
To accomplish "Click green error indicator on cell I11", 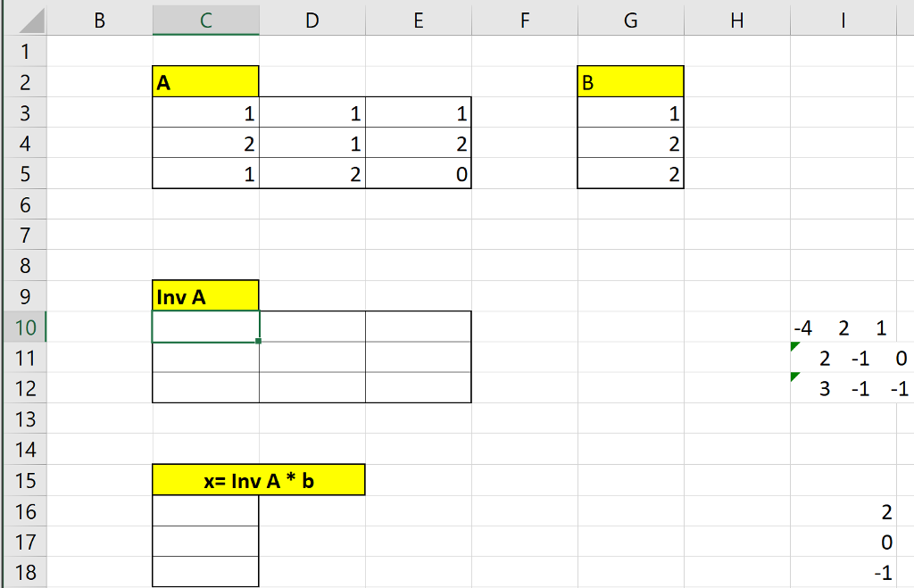I will tap(794, 347).
